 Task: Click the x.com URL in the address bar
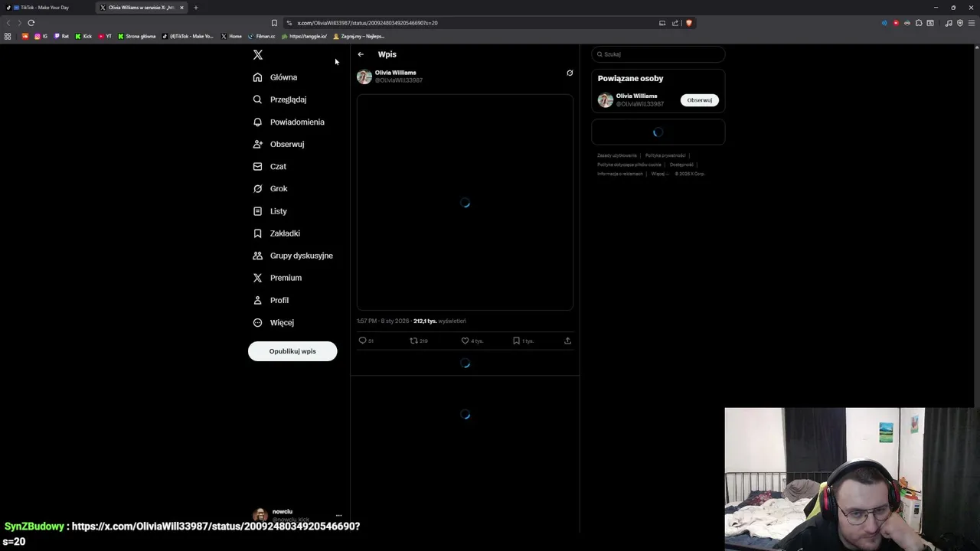tap(367, 23)
